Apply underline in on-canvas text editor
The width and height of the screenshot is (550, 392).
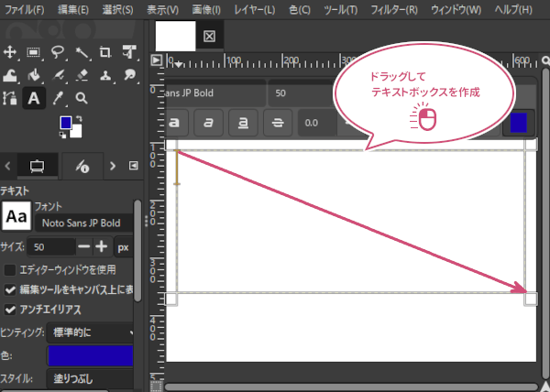[x=243, y=123]
